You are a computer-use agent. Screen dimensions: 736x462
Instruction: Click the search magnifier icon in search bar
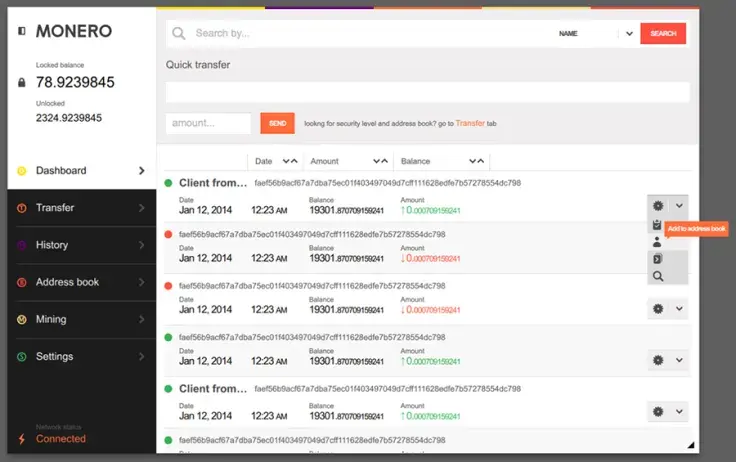178,33
